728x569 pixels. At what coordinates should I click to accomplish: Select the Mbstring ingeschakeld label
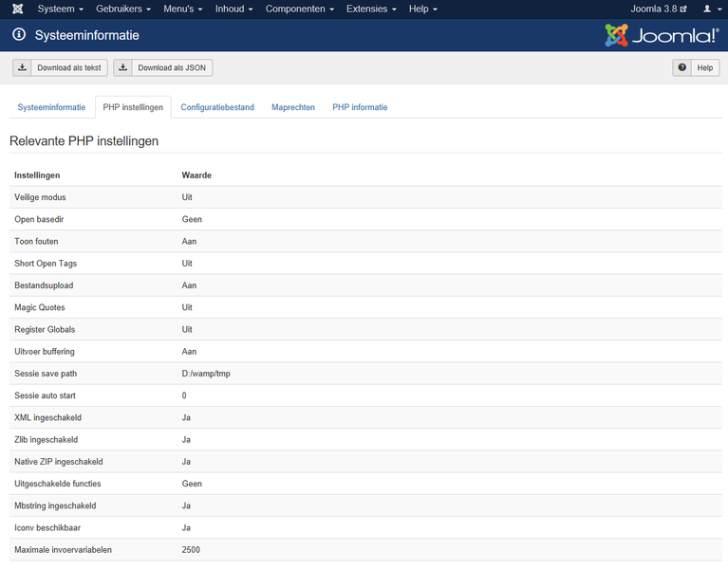tap(55, 505)
